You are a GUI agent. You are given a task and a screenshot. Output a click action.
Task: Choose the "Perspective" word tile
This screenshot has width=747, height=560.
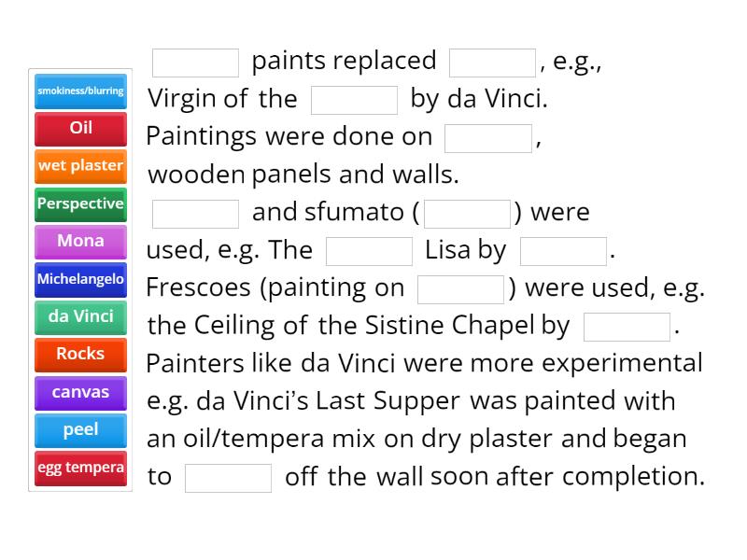click(x=79, y=204)
